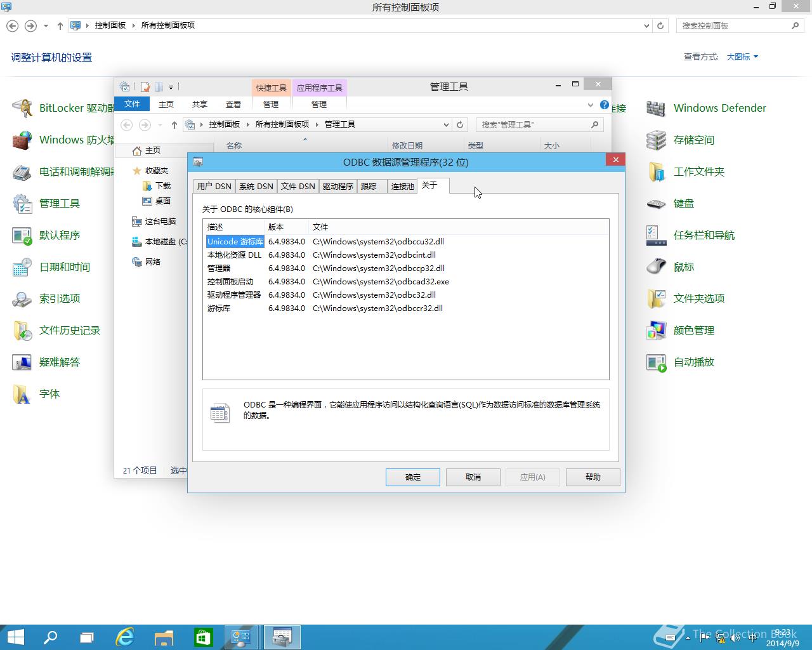The image size is (812, 650).
Task: Switch to 驱动程序 tab
Action: (x=338, y=186)
